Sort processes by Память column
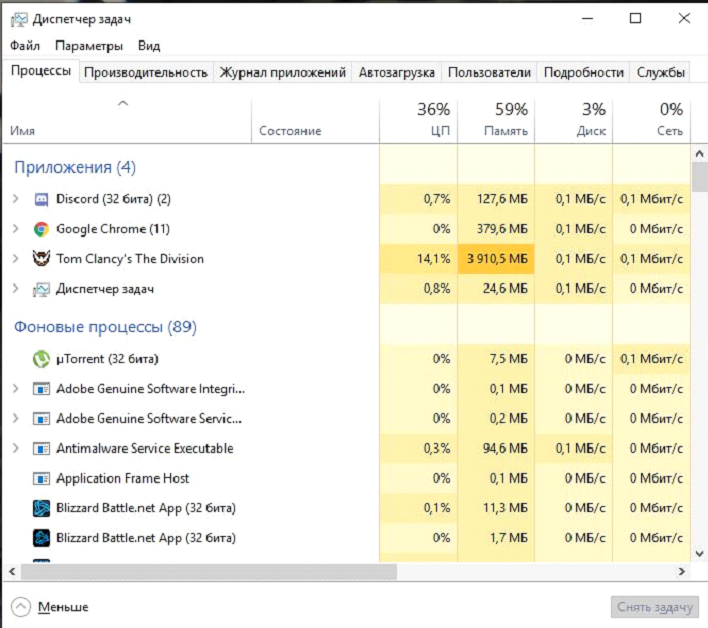Screen dimensions: 708x628 pos(495,120)
